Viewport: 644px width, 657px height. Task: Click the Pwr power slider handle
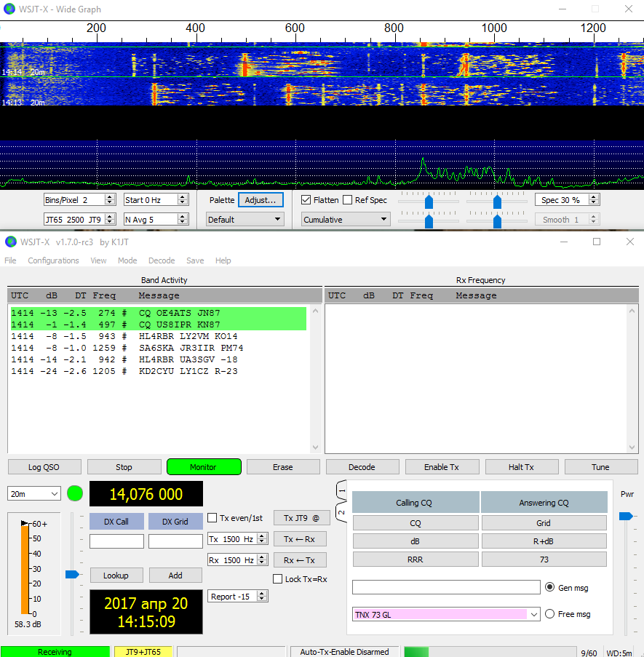(x=626, y=517)
